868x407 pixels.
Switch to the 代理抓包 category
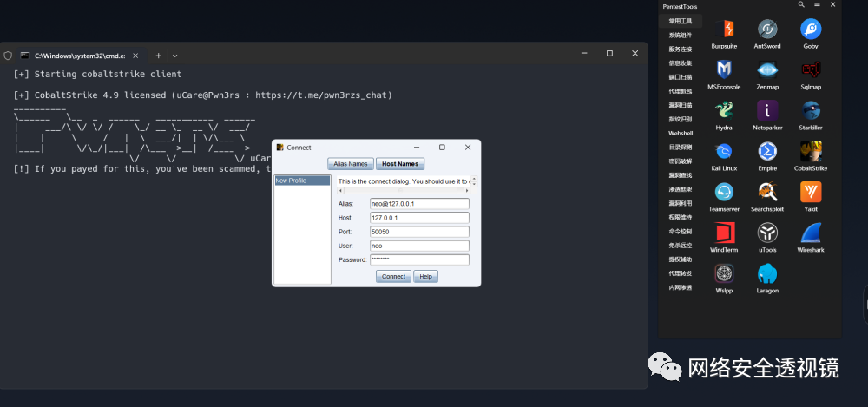[681, 91]
